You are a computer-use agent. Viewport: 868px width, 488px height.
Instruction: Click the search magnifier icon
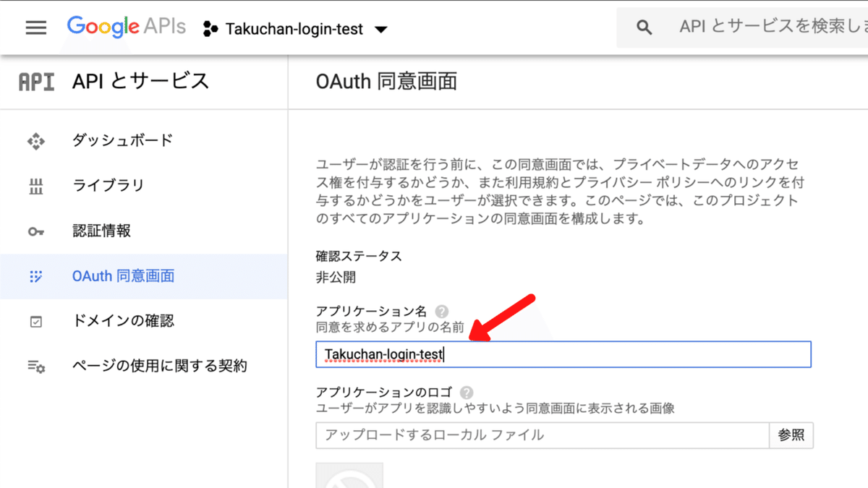point(644,28)
